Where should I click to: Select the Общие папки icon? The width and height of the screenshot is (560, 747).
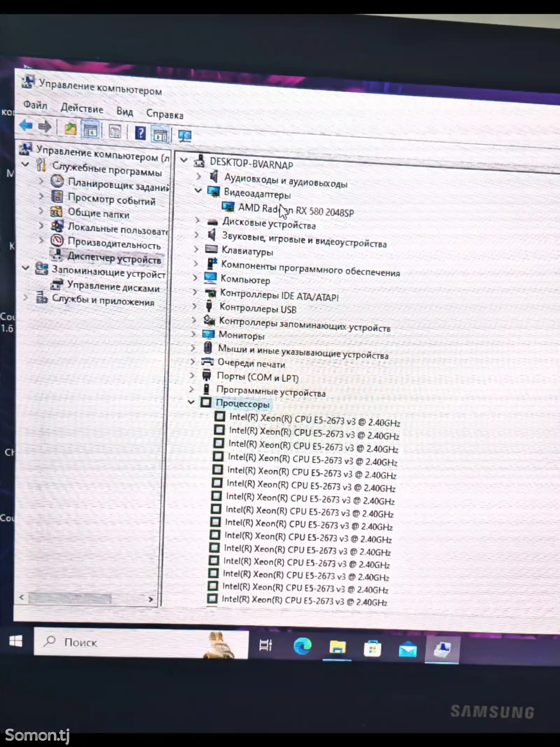[x=56, y=211]
